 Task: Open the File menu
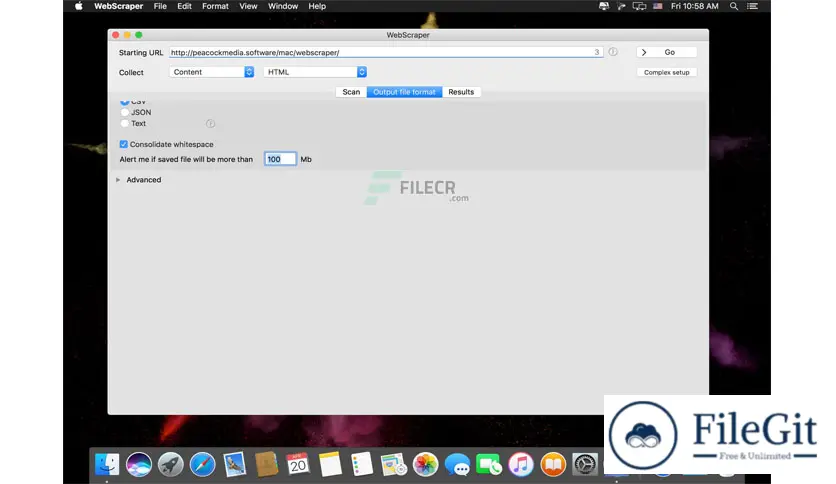(x=160, y=6)
